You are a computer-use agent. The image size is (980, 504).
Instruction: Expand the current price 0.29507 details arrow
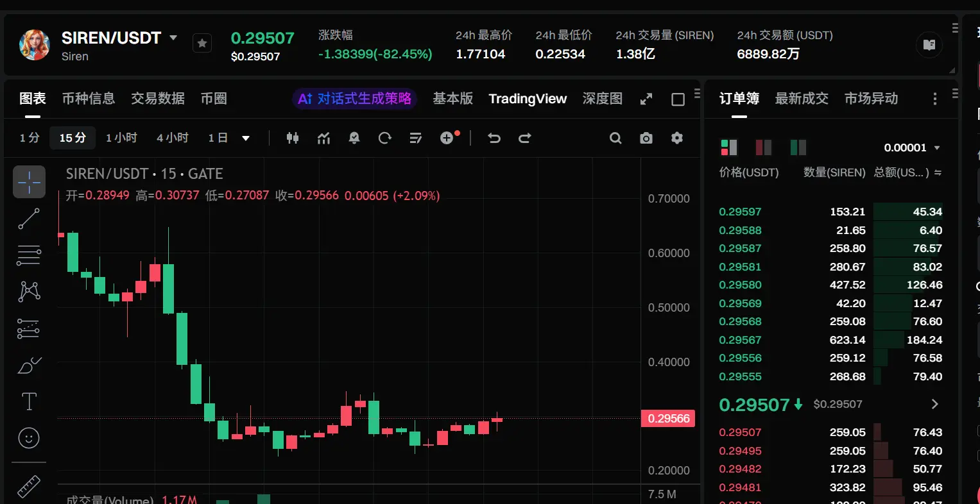(934, 404)
